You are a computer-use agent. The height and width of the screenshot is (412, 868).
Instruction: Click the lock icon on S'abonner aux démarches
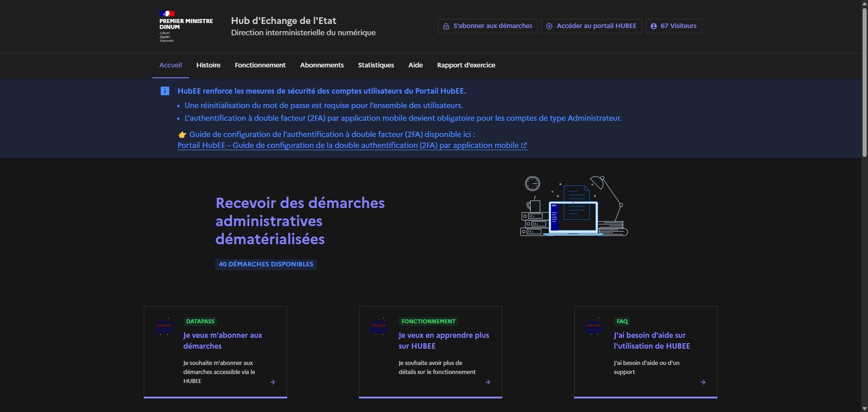[x=446, y=26]
